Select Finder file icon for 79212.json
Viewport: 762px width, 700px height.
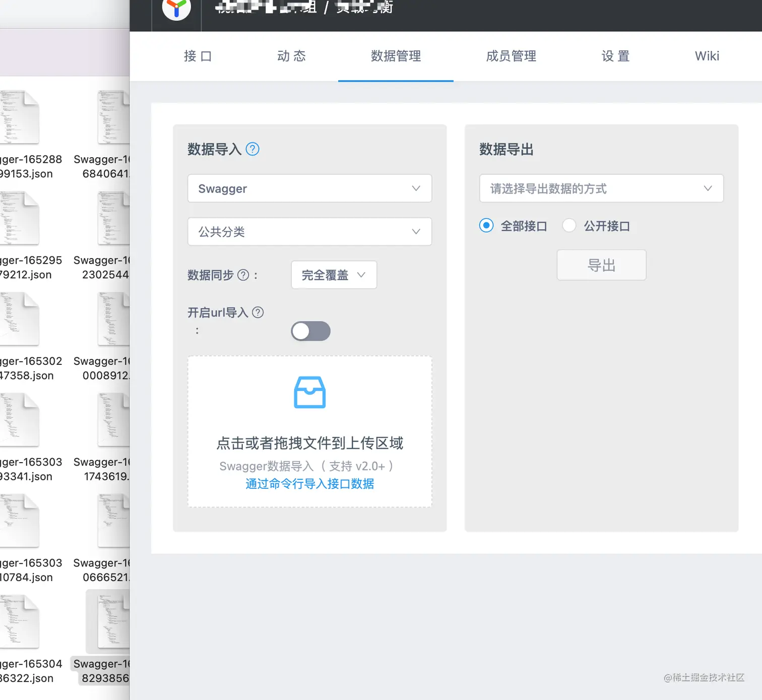click(x=19, y=218)
